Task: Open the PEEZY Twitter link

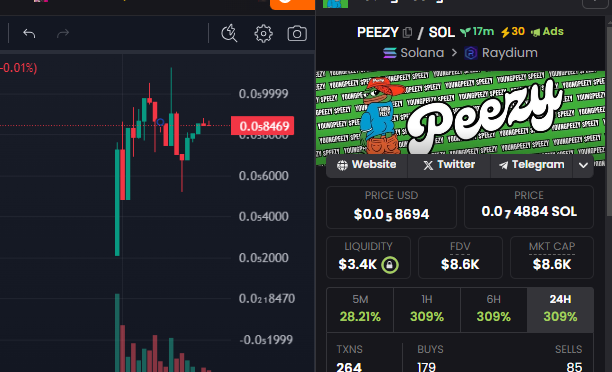Action: [x=449, y=165]
